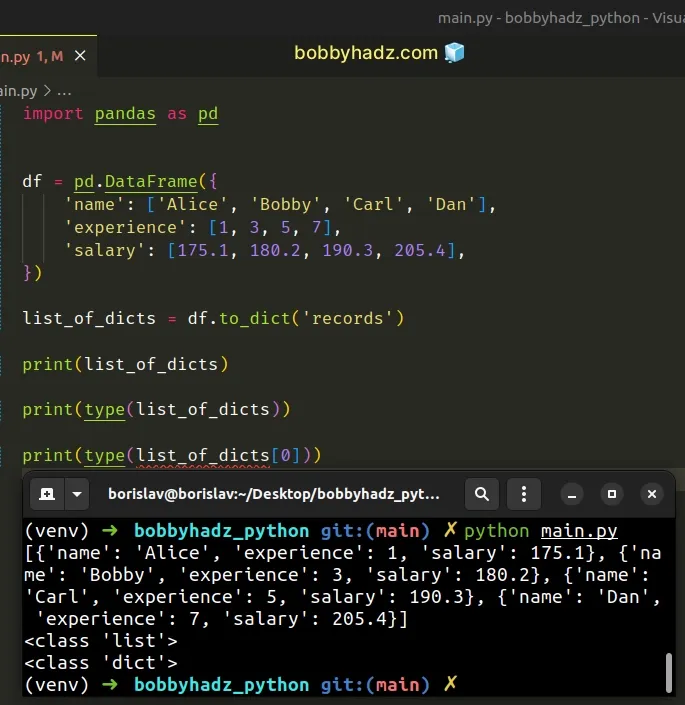Minimize the terminal window
This screenshot has width=685, height=705.
coord(572,494)
